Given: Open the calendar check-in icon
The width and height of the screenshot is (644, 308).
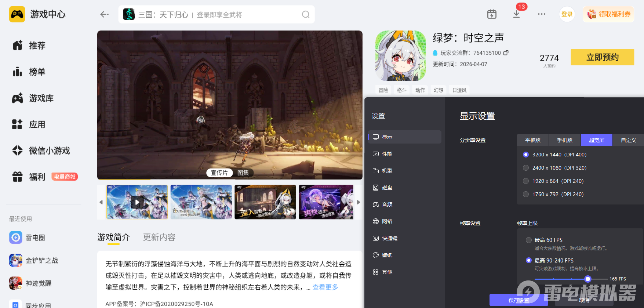Looking at the screenshot, I should coord(492,14).
